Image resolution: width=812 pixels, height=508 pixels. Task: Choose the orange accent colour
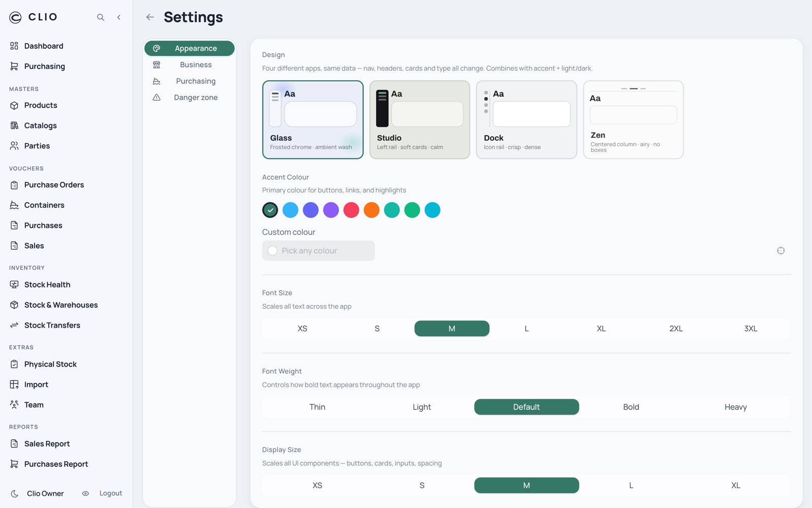point(371,210)
